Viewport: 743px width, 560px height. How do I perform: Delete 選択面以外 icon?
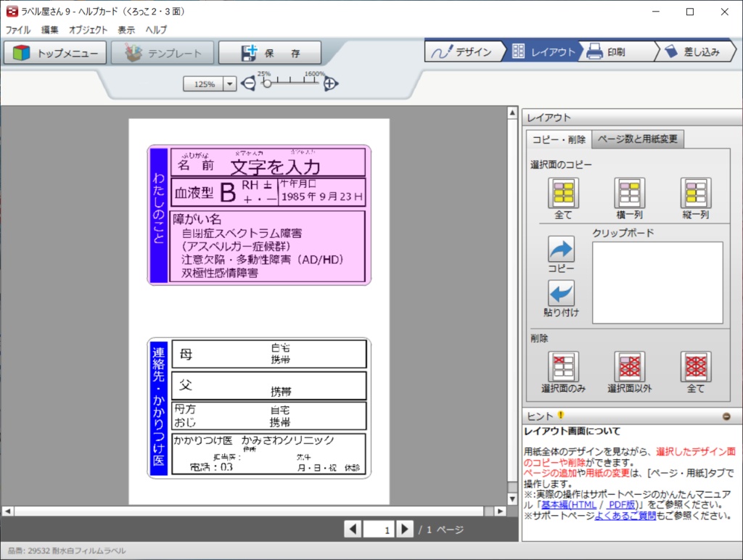pyautogui.click(x=629, y=366)
